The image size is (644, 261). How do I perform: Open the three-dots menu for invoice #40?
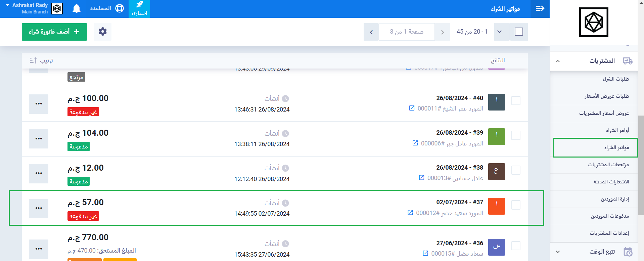point(39,104)
